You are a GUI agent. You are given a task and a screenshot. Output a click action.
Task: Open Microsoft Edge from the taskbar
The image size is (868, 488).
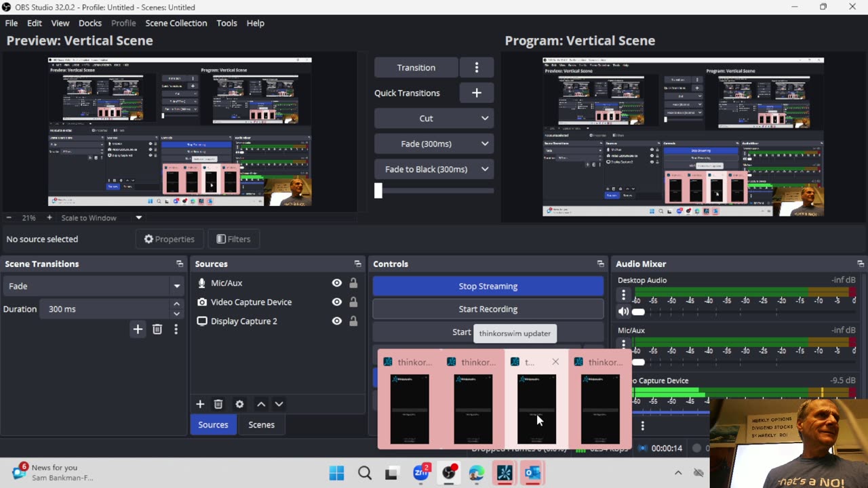(476, 473)
